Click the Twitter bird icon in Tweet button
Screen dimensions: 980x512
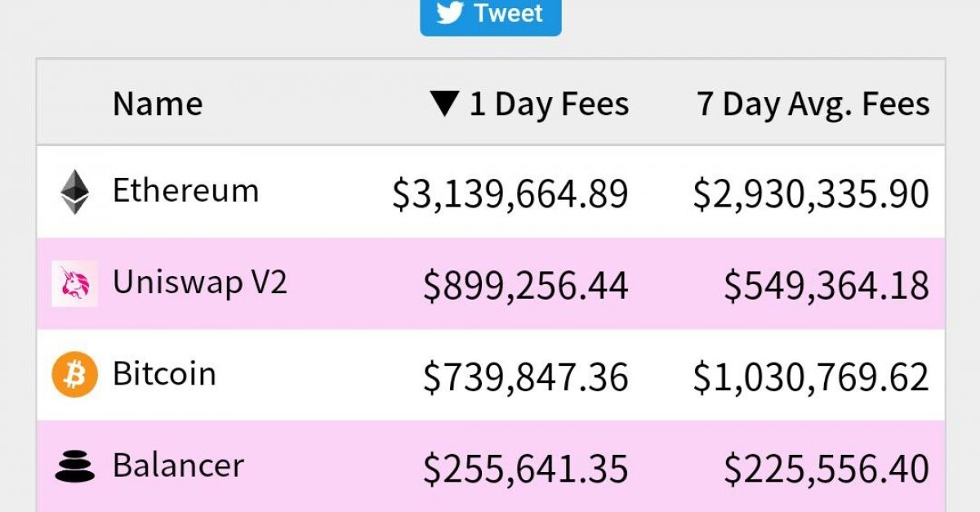click(x=450, y=12)
